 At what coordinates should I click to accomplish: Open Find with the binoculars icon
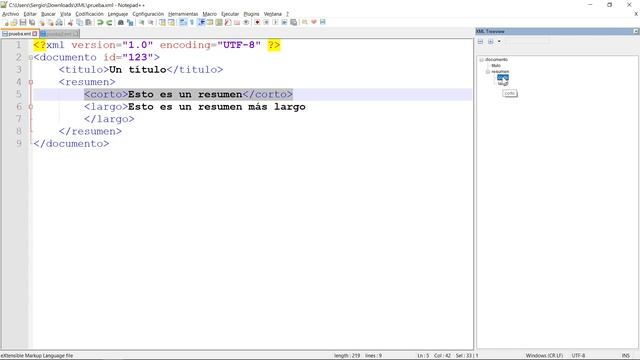coord(121,22)
